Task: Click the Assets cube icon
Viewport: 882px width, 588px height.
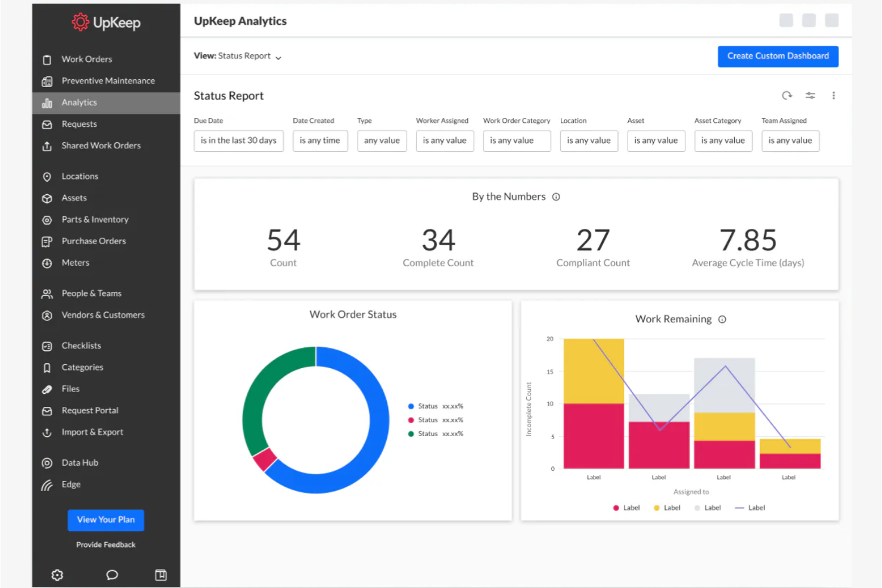Action: pos(47,198)
